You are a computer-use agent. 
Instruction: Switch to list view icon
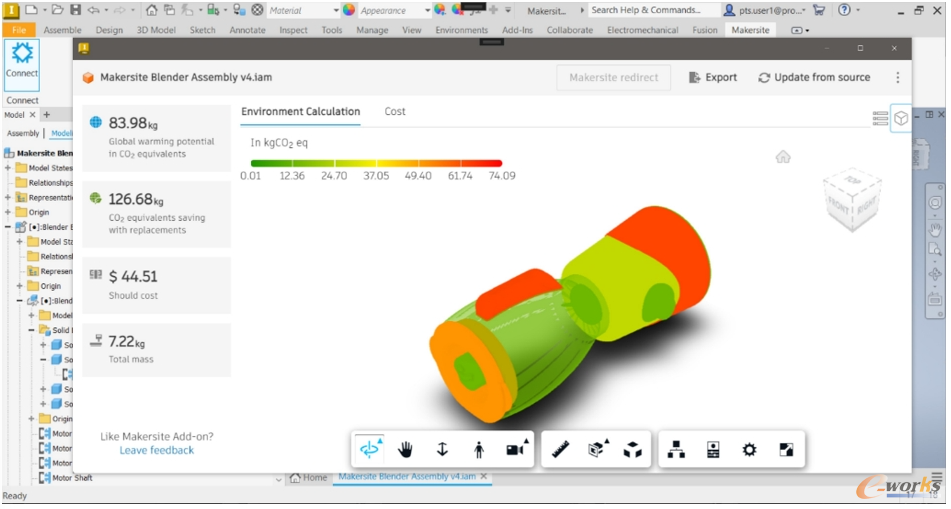coord(880,118)
